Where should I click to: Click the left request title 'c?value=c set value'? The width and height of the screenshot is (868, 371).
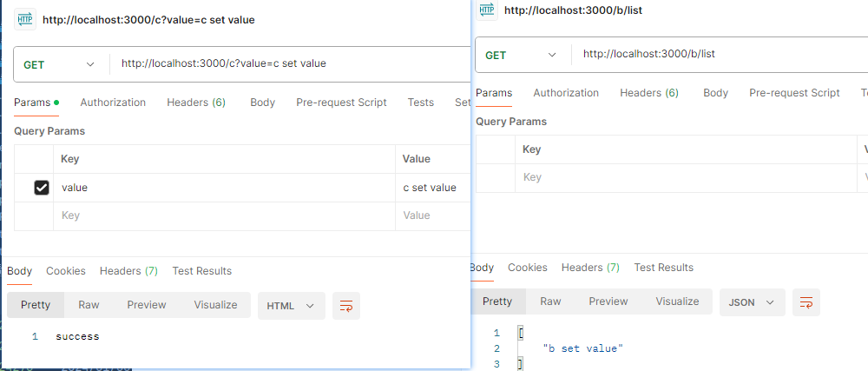[x=148, y=20]
